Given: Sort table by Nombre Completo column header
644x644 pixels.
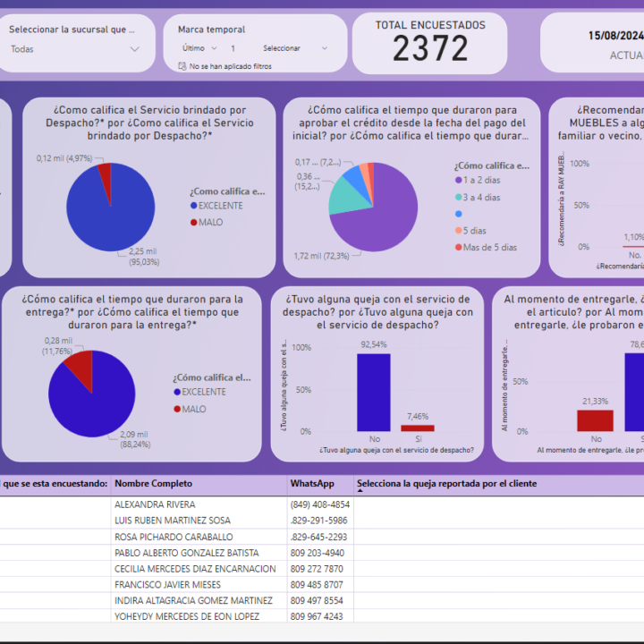Looking at the screenshot, I should click(153, 484).
